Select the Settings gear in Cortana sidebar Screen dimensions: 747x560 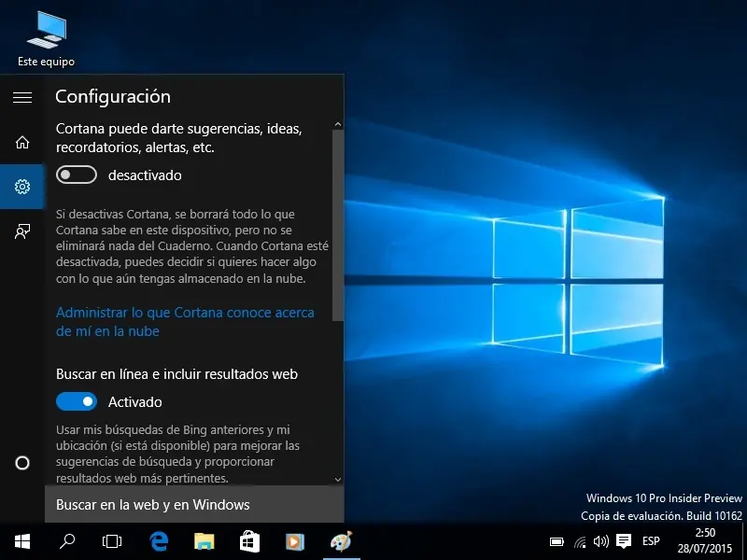click(22, 186)
